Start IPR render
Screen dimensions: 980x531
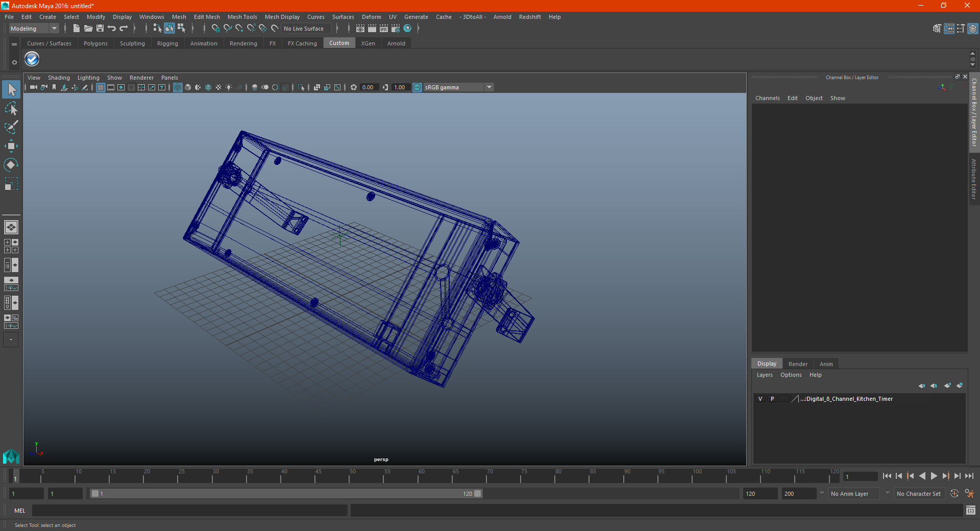tap(384, 29)
